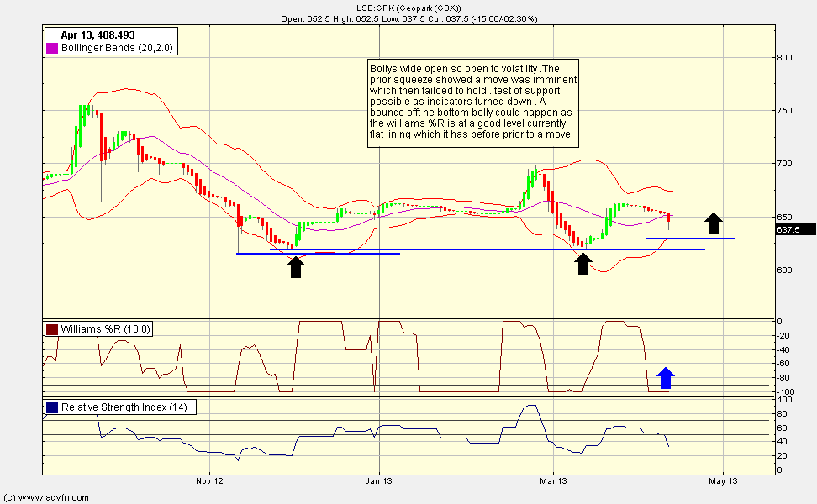Click the magenta Bollinger Bands color swatch
The image size is (817, 504).
(x=52, y=49)
